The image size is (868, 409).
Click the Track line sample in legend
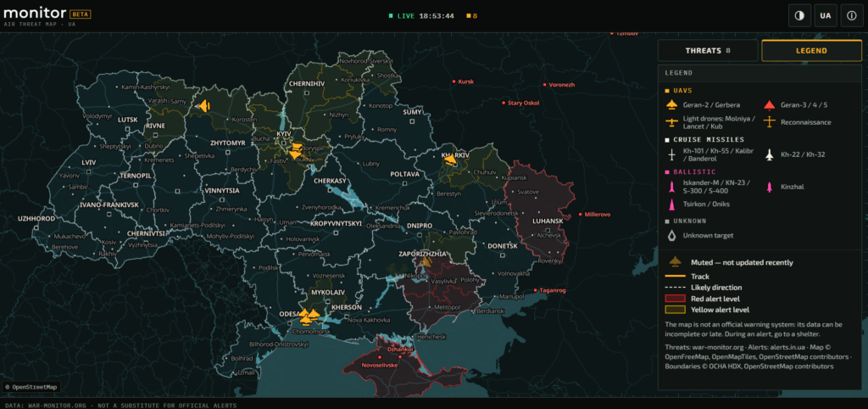pyautogui.click(x=675, y=276)
